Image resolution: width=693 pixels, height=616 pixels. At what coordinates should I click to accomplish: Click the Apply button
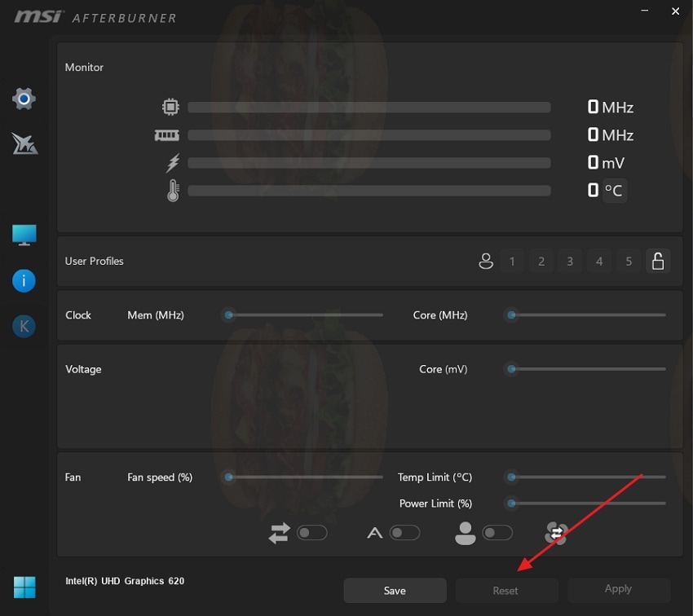click(x=618, y=591)
